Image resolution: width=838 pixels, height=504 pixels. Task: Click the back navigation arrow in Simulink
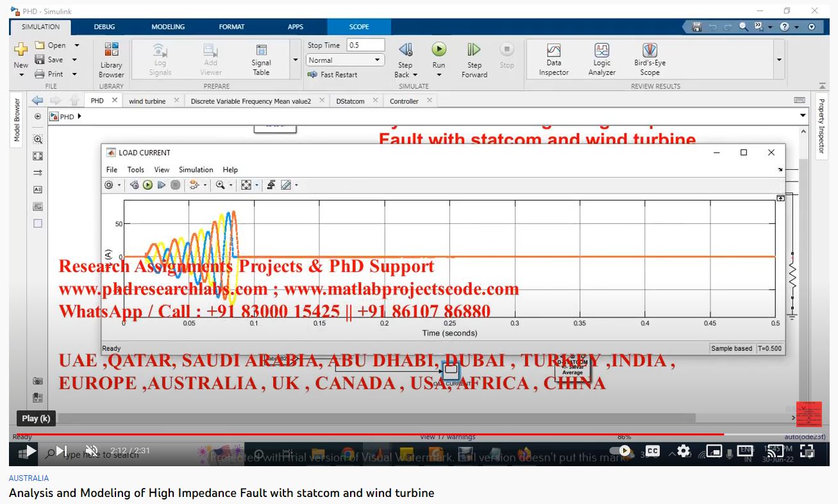pos(37,100)
